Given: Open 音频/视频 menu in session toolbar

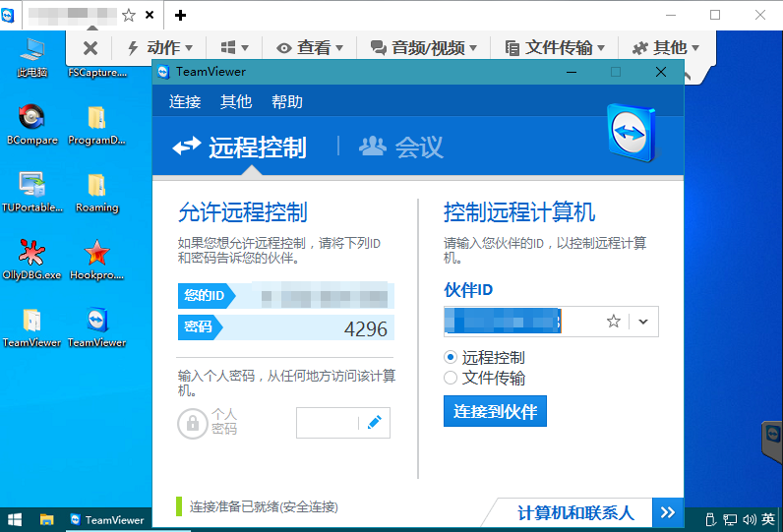Looking at the screenshot, I should (x=423, y=48).
